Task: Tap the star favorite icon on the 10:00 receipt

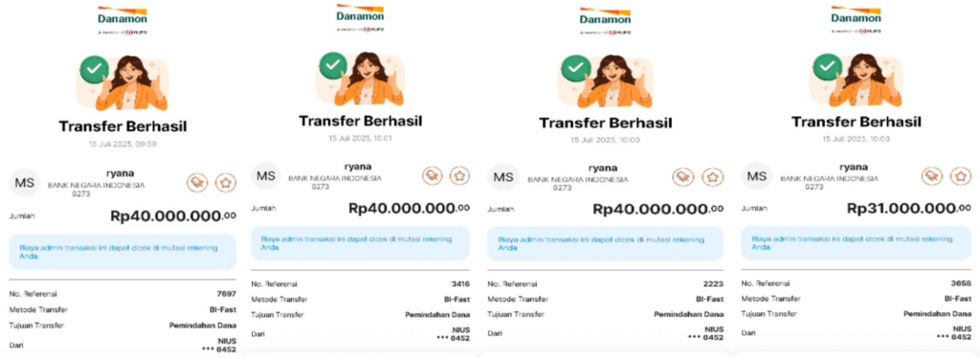Action: (712, 177)
